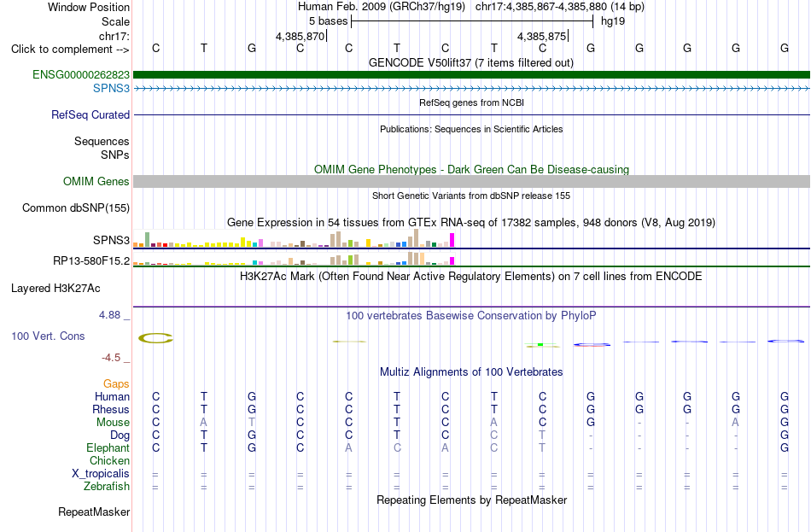Click the 'RefSeq genes from NCBI' track title

[471, 102]
